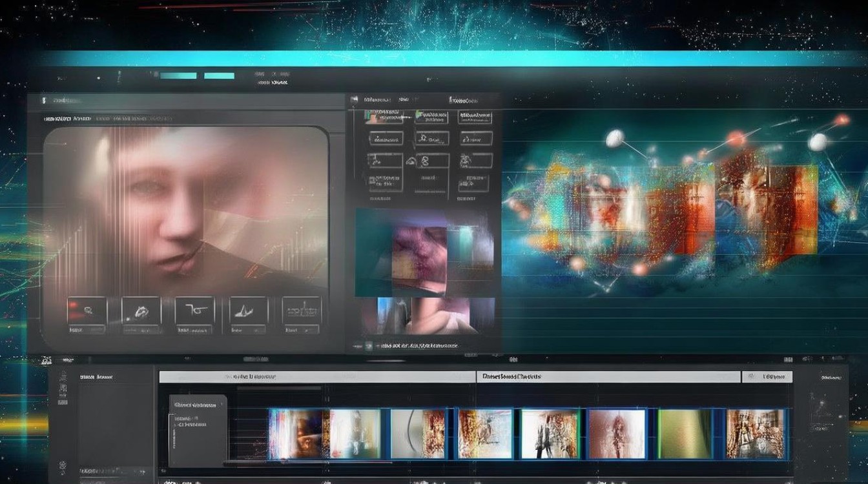This screenshot has width=868, height=484.
Task: Toggle the left cyan bar in the top toolbar
Action: coord(178,76)
